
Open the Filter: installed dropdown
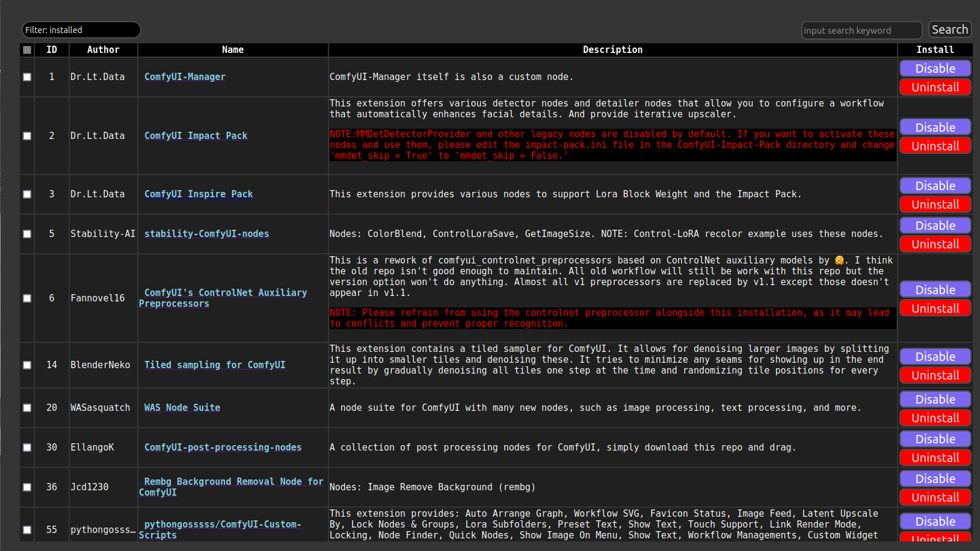click(x=81, y=30)
